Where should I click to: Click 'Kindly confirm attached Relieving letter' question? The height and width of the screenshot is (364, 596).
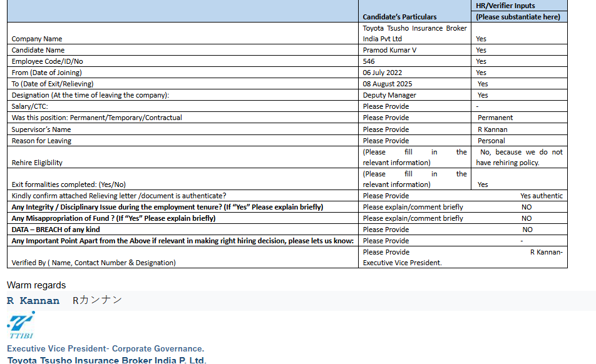coord(118,196)
